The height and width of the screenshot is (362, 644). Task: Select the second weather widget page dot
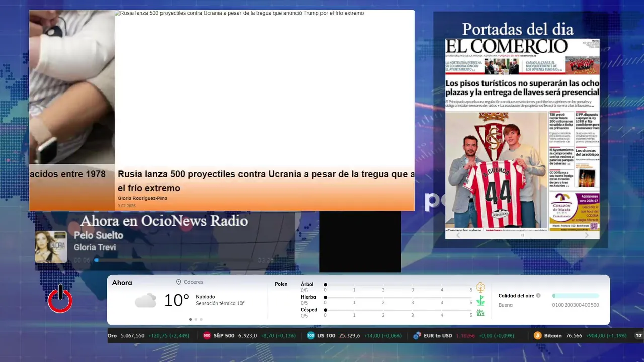click(196, 319)
